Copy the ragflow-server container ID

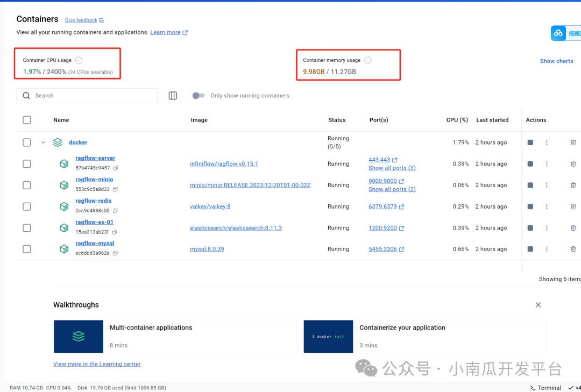coord(116,168)
